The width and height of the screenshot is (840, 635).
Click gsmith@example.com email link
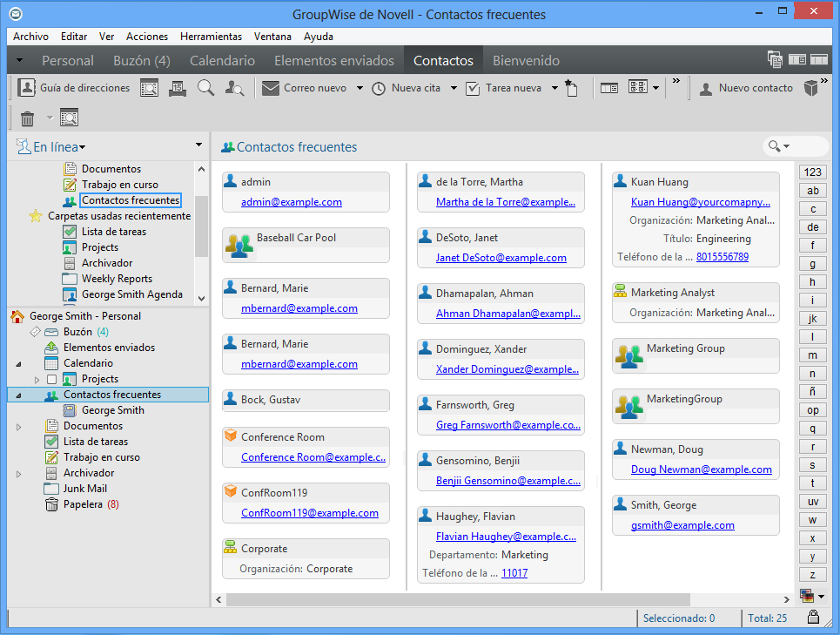(682, 525)
